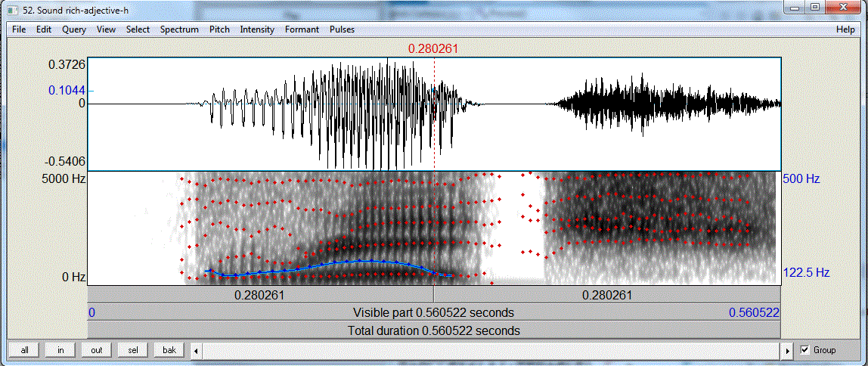The image size is (868, 366).
Task: Open the Pulses menu
Action: [x=342, y=29]
